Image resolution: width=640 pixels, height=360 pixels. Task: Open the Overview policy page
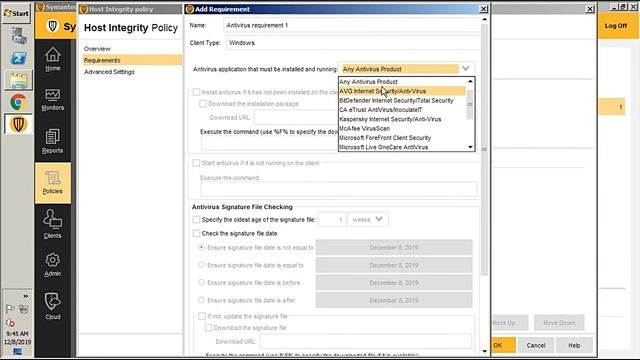[97, 49]
